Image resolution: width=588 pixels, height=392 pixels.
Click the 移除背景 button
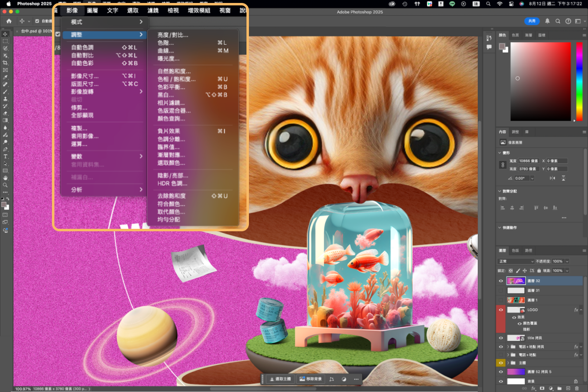pyautogui.click(x=310, y=379)
